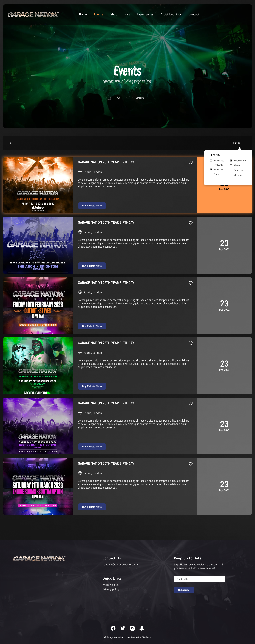The width and height of the screenshot is (255, 644).
Task: Click location pin on first event
Action: 80,172
